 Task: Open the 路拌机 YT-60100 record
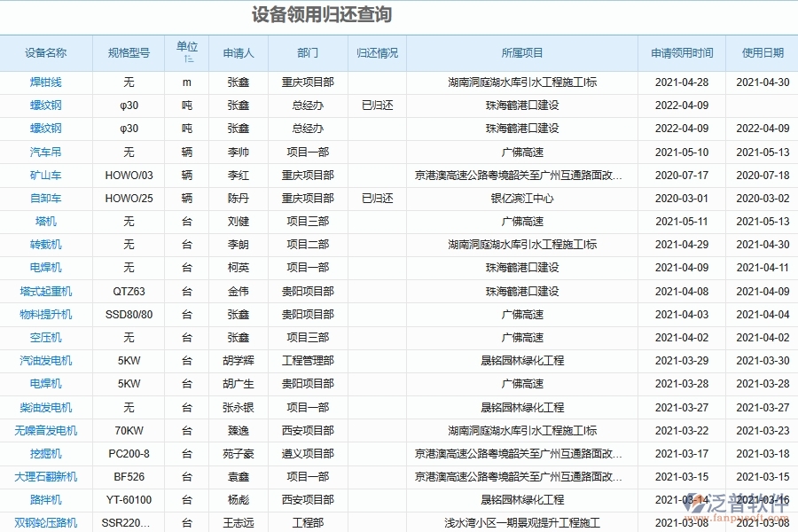point(46,499)
